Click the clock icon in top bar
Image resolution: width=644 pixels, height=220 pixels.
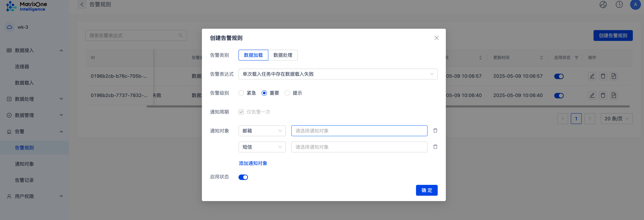click(x=619, y=5)
